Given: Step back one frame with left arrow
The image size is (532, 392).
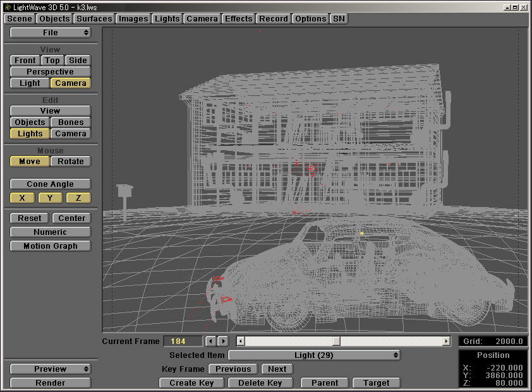Looking at the screenshot, I should 211,342.
